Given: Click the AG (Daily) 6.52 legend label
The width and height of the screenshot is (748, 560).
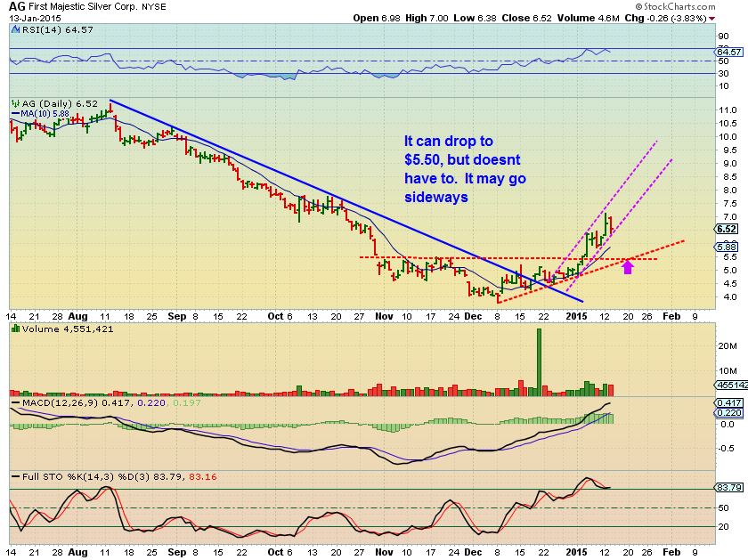Looking at the screenshot, I should (x=60, y=103).
